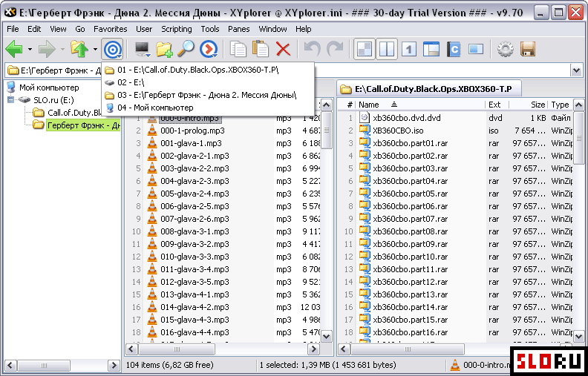Toggle the preview panel window icon
Image resolution: width=588 pixels, height=376 pixels.
431,50
